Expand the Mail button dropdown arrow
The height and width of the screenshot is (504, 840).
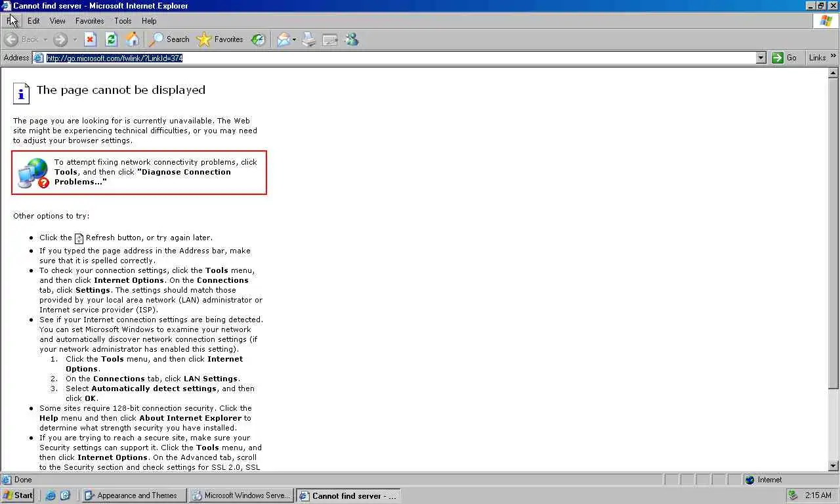(x=295, y=39)
